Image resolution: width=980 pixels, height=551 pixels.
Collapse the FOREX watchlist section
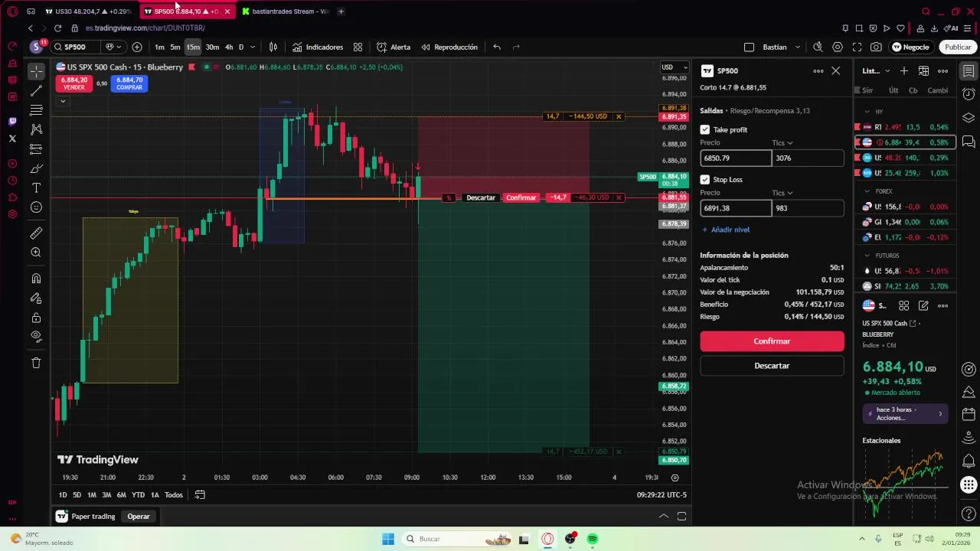pos(867,191)
